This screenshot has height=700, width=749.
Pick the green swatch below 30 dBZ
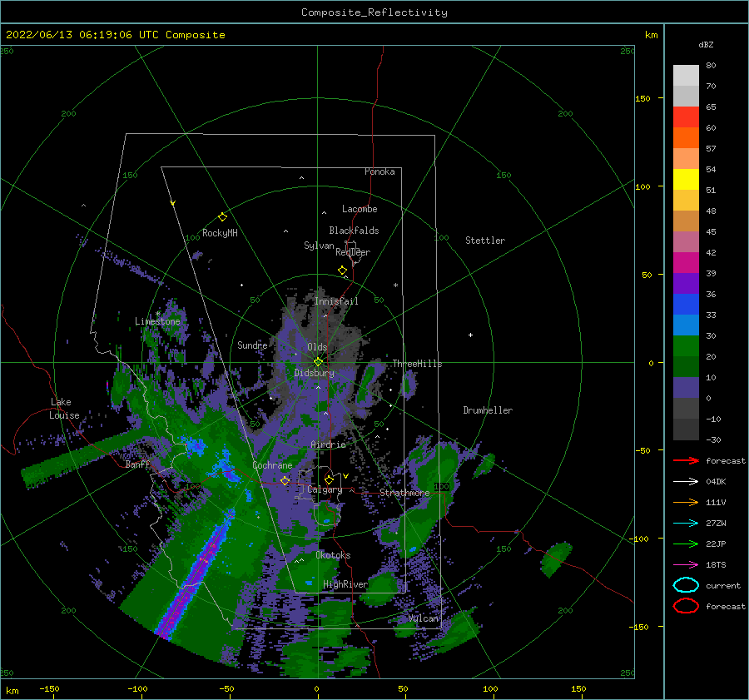(686, 346)
